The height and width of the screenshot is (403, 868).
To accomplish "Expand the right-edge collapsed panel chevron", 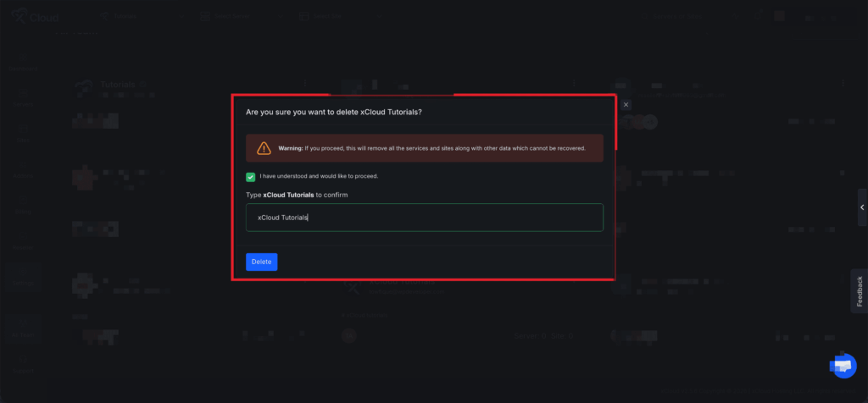I will tap(862, 207).
